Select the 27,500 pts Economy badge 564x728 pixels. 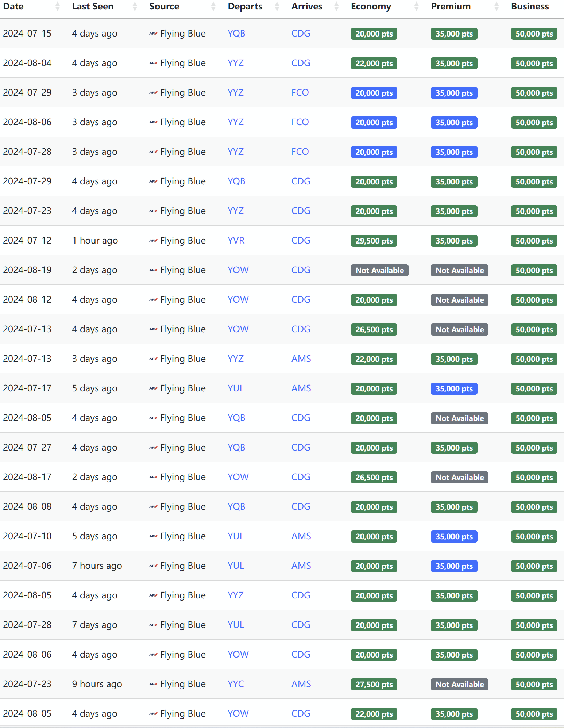[x=374, y=685]
